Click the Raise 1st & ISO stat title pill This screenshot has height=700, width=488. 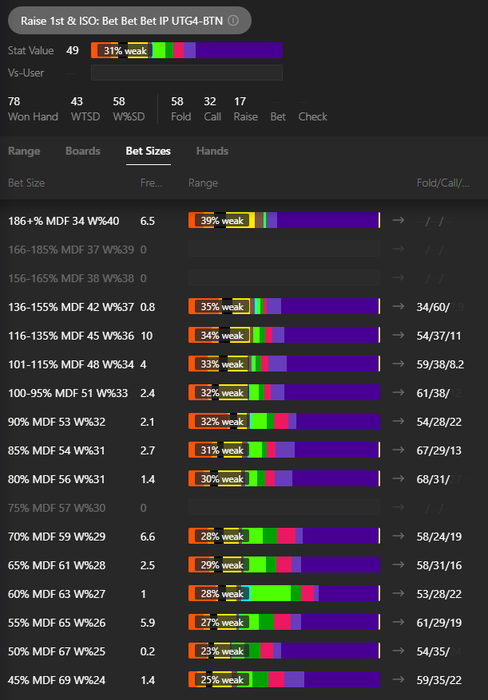tap(129, 21)
